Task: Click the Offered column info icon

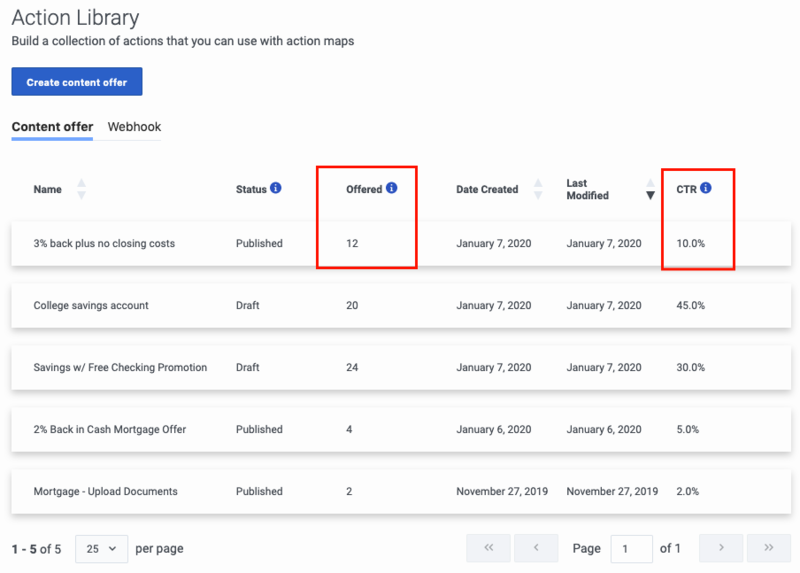Action: (391, 188)
